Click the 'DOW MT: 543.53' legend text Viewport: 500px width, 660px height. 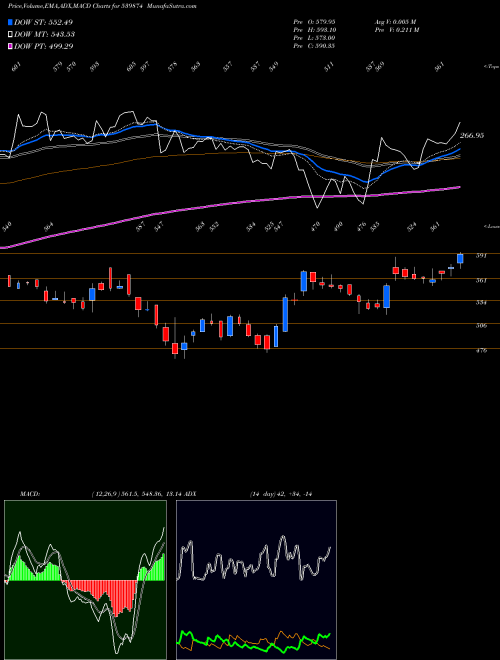(44, 34)
